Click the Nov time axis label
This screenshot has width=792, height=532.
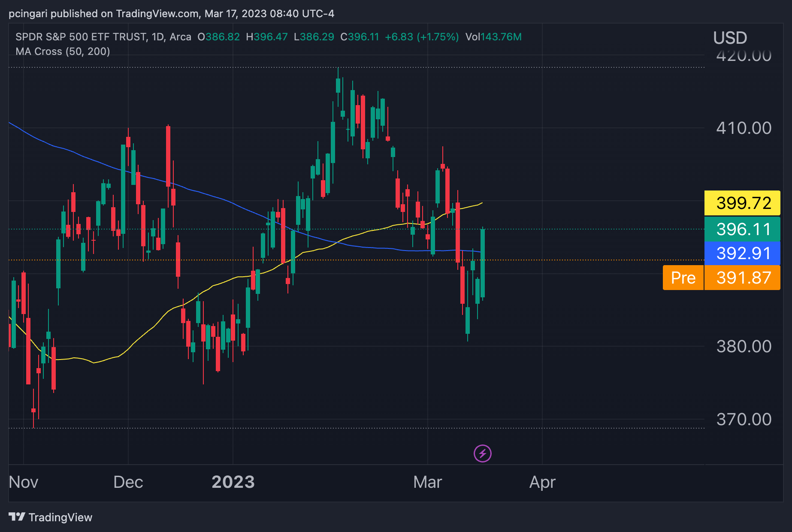point(24,482)
